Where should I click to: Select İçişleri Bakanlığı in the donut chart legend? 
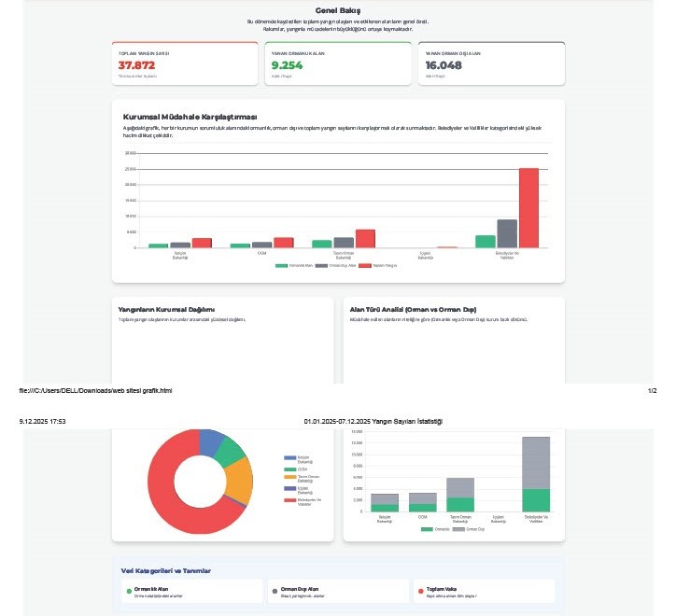pyautogui.click(x=302, y=489)
